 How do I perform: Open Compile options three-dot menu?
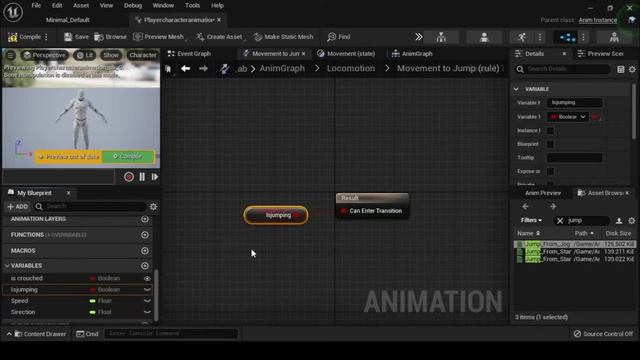pyautogui.click(x=46, y=37)
